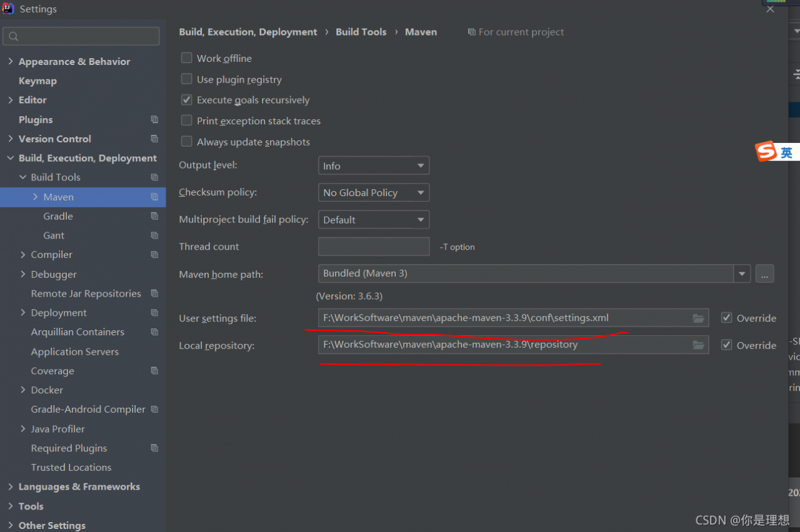Click the Build, Execution, Deployment breadcrumb

248,32
